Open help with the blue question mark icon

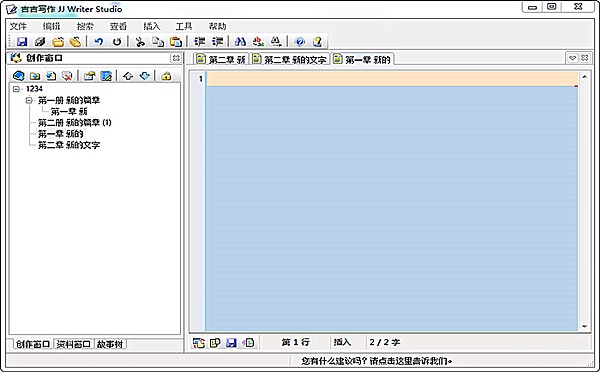[300, 41]
